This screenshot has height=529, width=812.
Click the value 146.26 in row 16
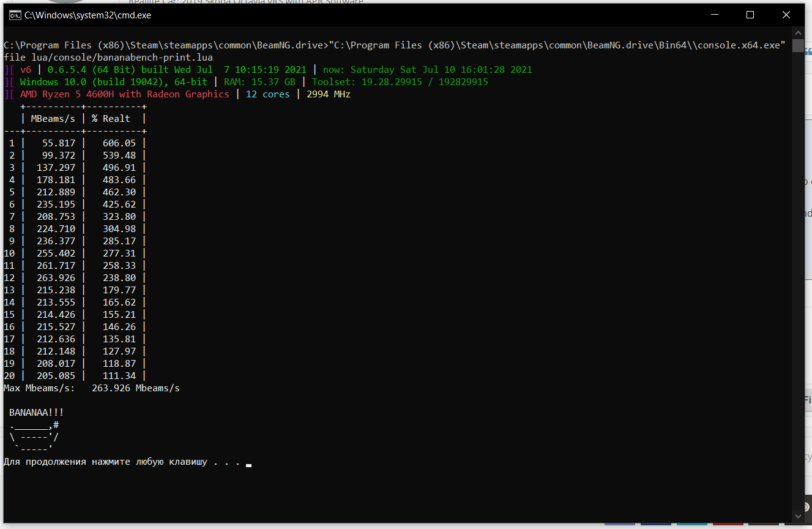[119, 327]
